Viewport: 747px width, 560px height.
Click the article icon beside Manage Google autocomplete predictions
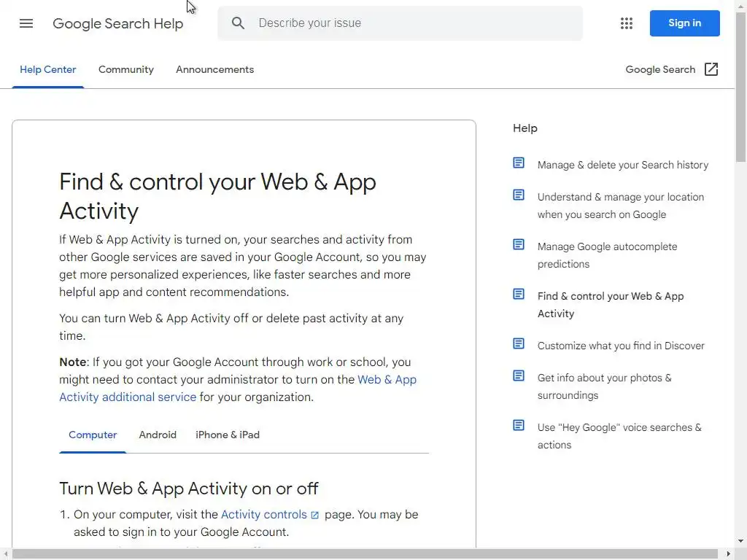click(519, 245)
